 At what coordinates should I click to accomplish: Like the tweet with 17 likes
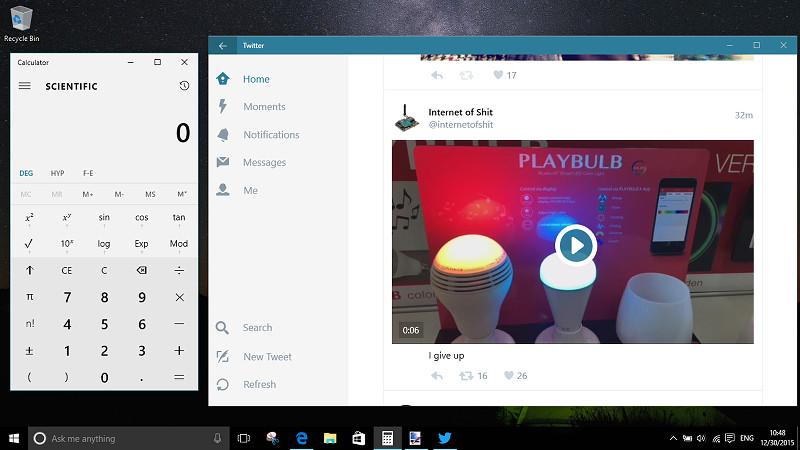(x=498, y=75)
